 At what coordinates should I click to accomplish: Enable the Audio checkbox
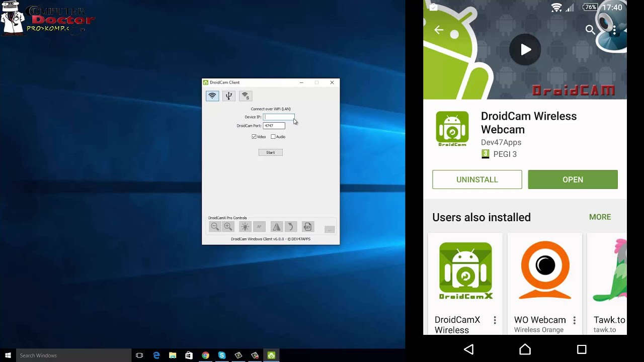[x=273, y=137]
